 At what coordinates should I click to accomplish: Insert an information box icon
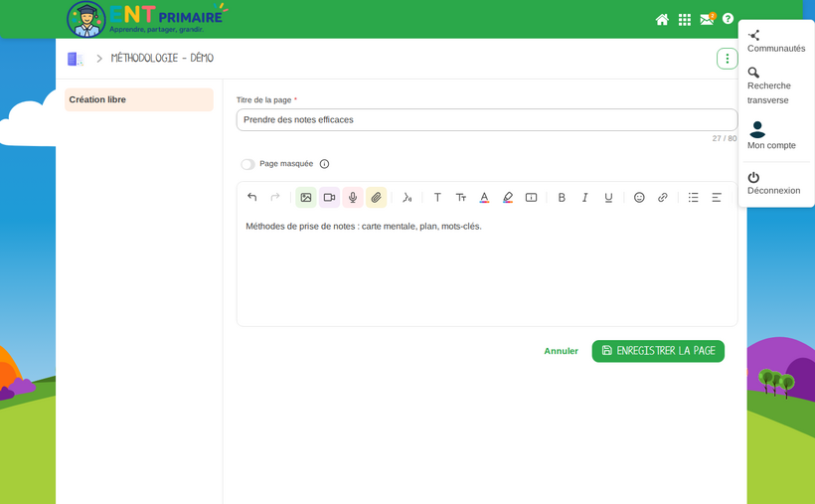tap(531, 197)
